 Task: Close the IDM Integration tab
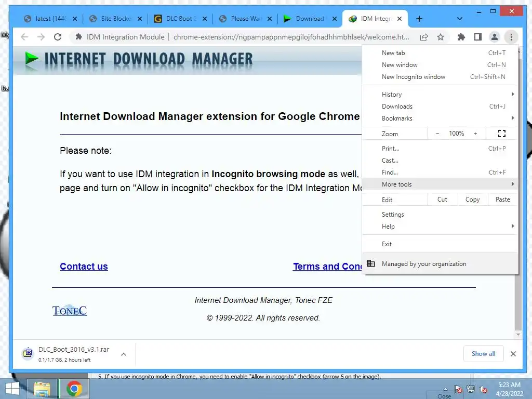[400, 19]
